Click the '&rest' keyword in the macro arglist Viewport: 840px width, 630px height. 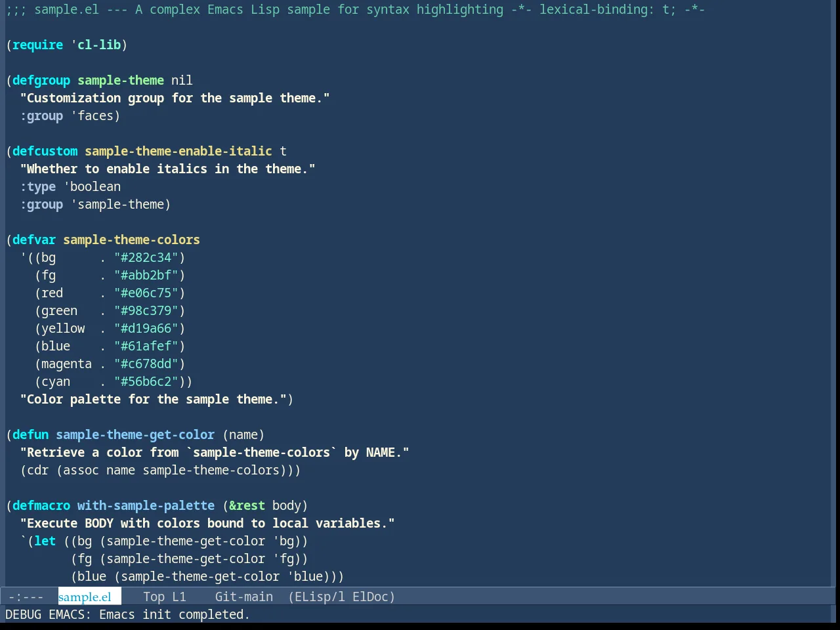coord(247,505)
